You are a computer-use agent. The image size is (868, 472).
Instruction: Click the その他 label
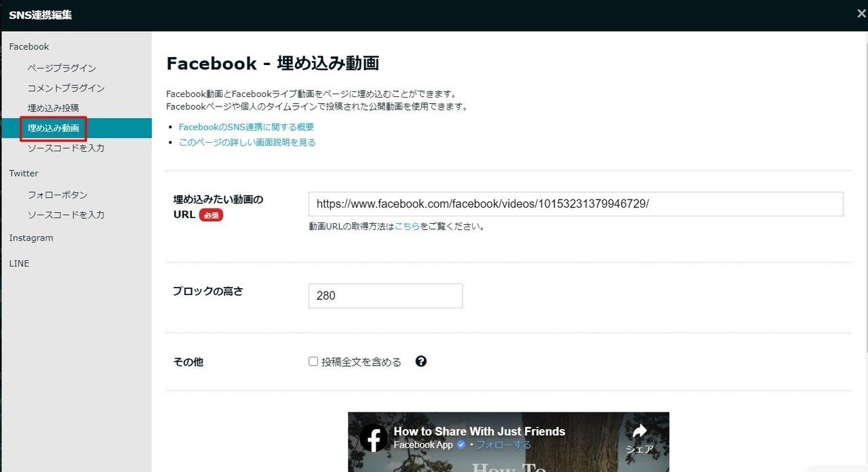pyautogui.click(x=188, y=362)
